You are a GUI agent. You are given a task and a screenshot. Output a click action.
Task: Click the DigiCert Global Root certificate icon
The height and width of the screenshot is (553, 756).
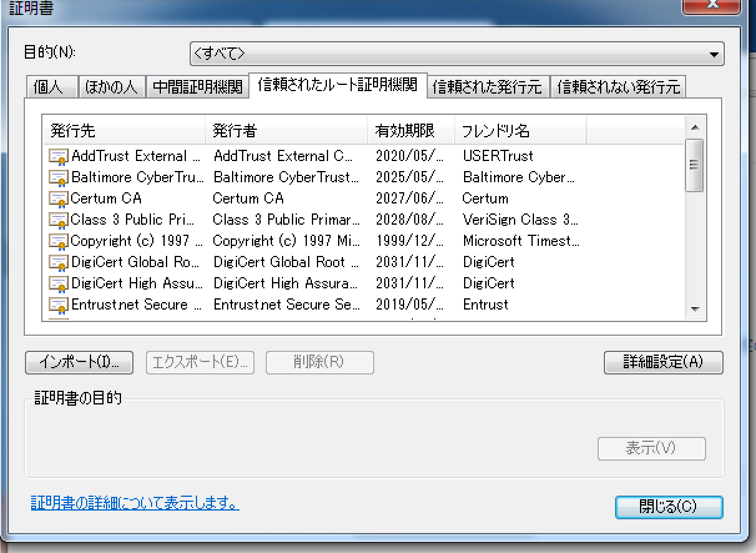58,263
